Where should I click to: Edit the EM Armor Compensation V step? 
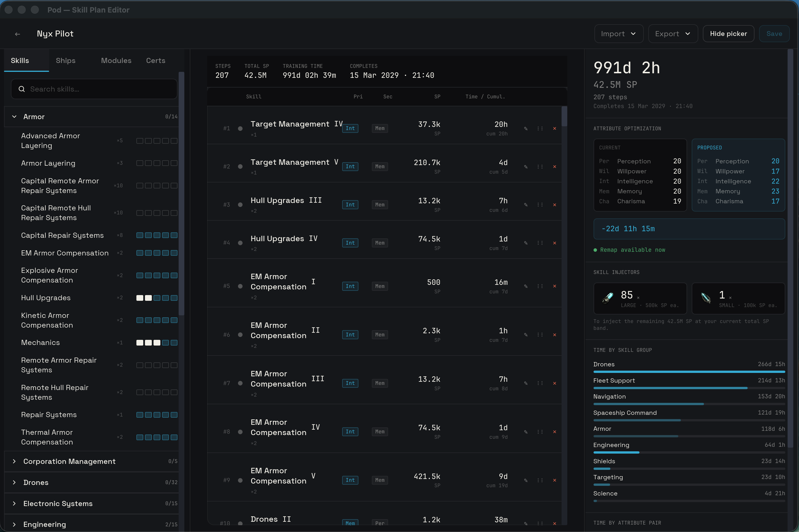coord(526,480)
